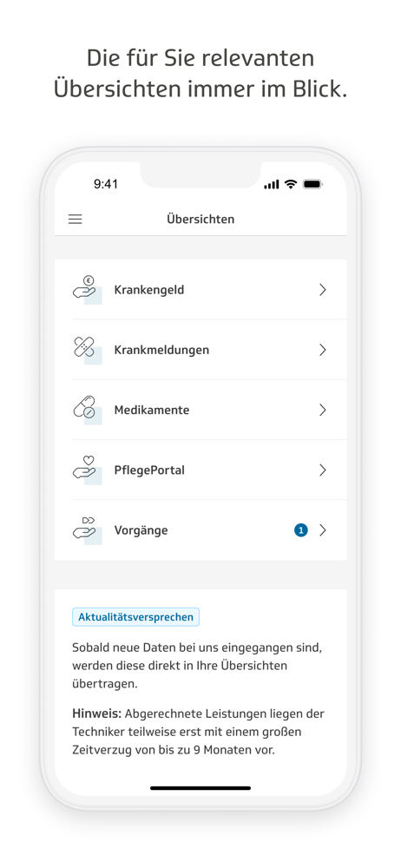The image size is (401, 868).
Task: Tap the cellular signal icon
Action: [272, 185]
